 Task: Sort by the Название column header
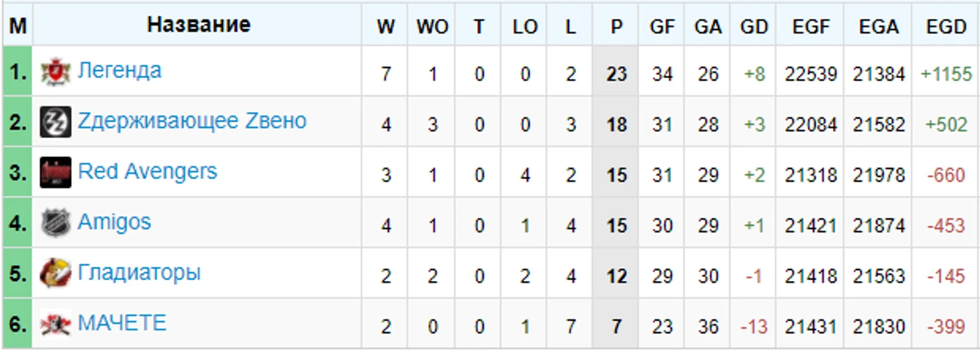pos(199,25)
